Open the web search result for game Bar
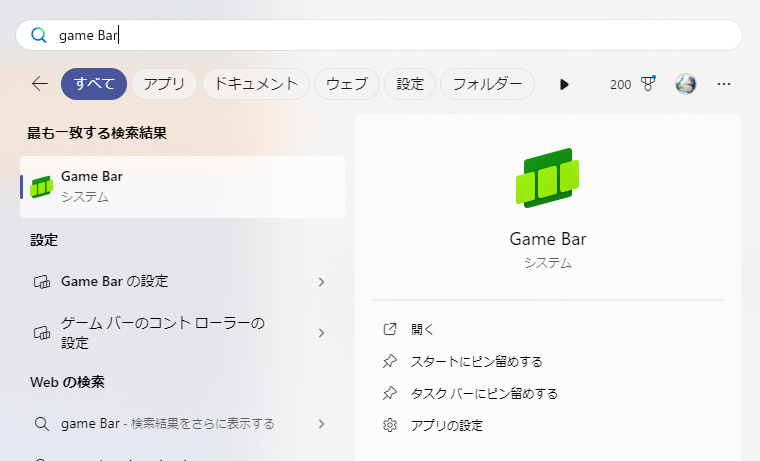The width and height of the screenshot is (760, 461). point(182,424)
